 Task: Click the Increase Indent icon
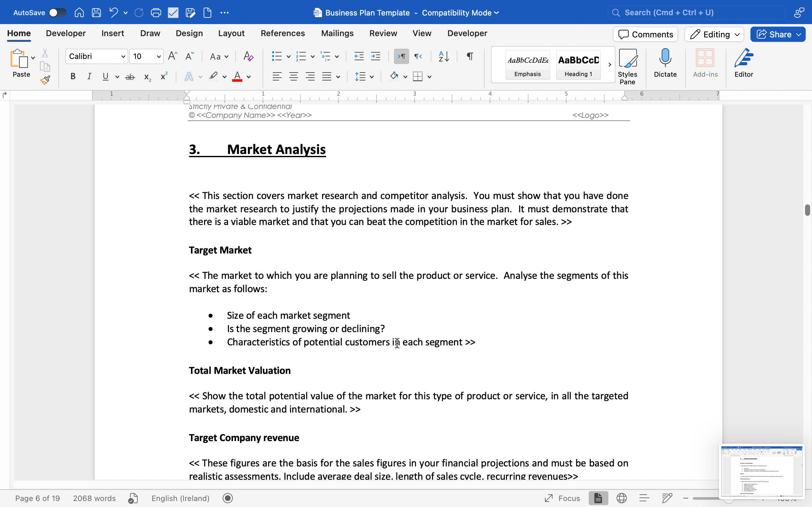(x=375, y=56)
